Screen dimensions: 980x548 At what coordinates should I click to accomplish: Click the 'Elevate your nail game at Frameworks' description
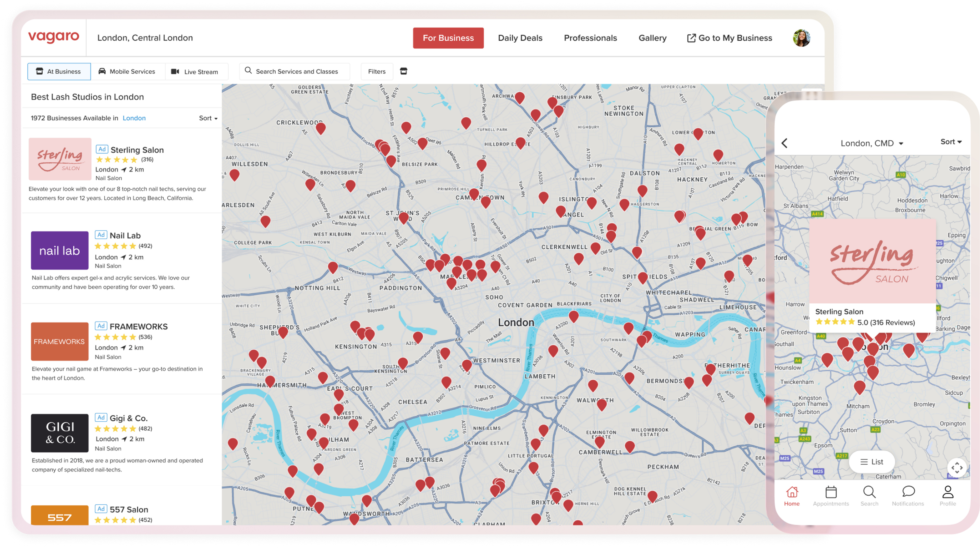click(117, 373)
